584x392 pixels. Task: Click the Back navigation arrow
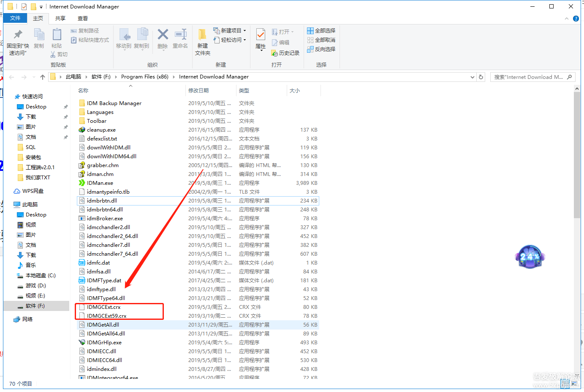tap(11, 77)
